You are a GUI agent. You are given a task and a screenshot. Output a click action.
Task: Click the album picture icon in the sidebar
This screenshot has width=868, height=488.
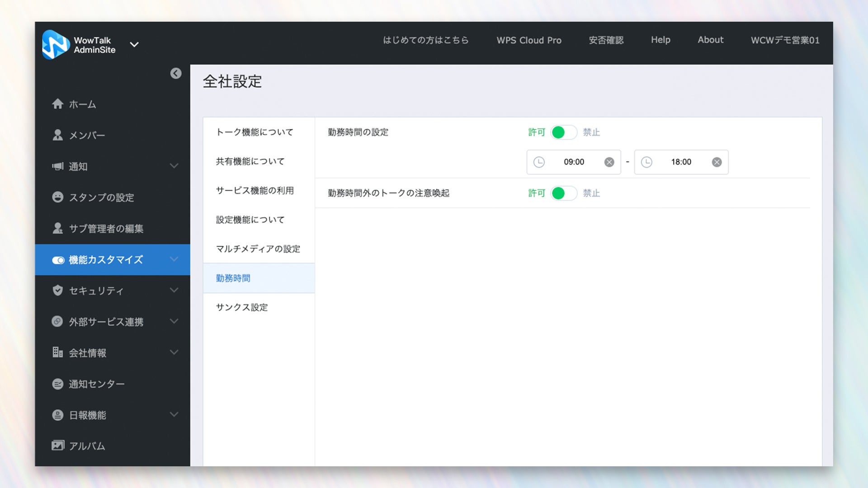(x=57, y=446)
